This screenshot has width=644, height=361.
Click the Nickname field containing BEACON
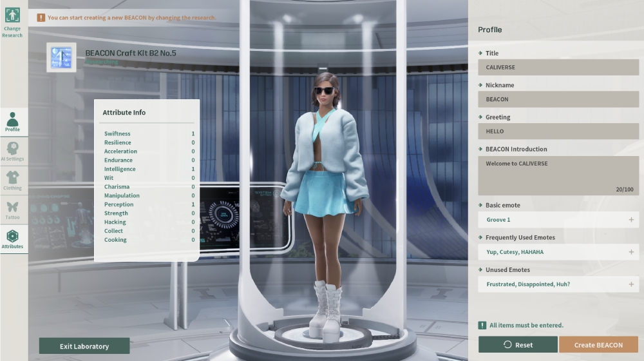558,99
